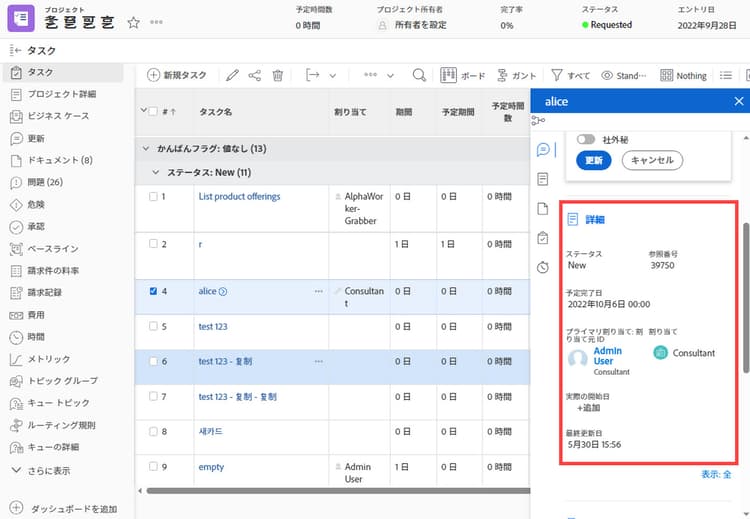Open the filter funnel すべて
The height and width of the screenshot is (519, 750).
[571, 76]
